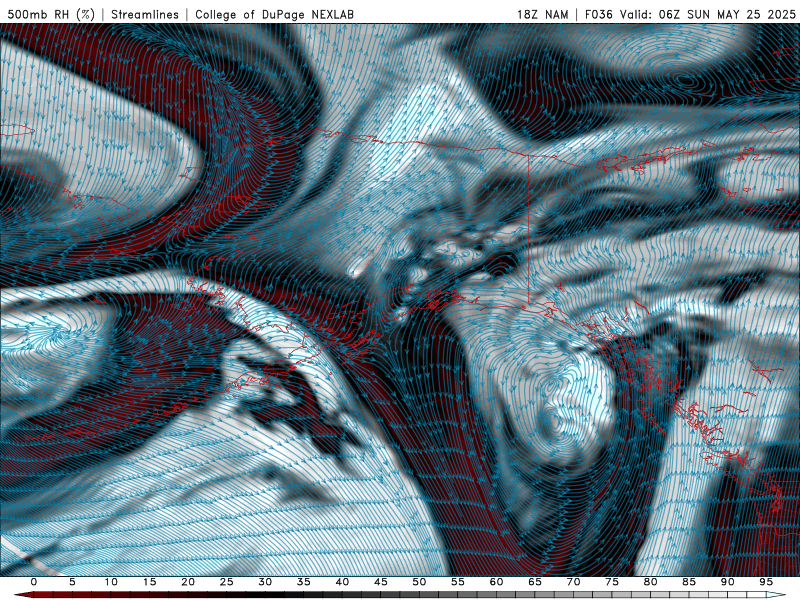Click the '65' value on the color scale

[x=535, y=582]
